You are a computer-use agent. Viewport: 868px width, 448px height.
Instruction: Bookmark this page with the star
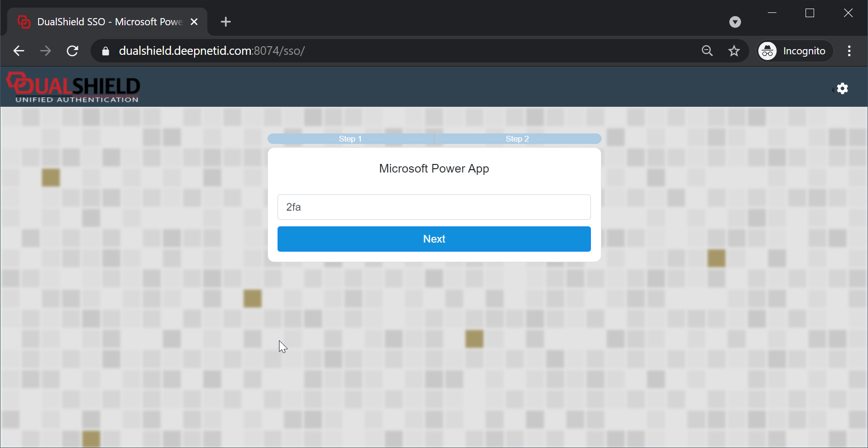(x=734, y=51)
